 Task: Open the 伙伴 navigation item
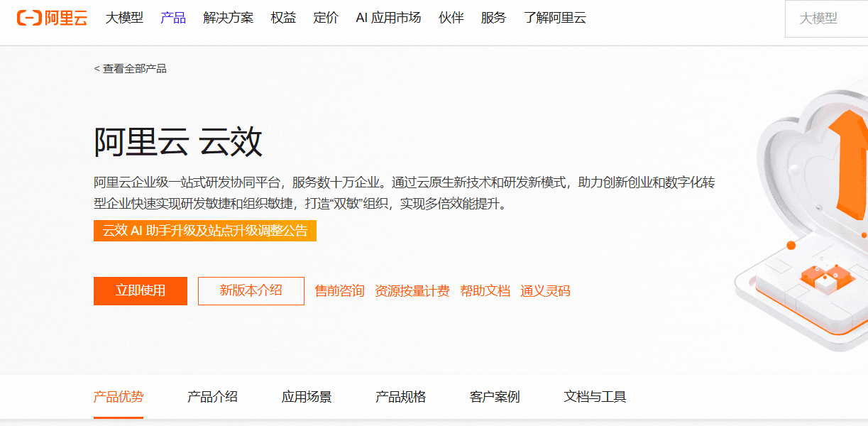click(x=451, y=18)
